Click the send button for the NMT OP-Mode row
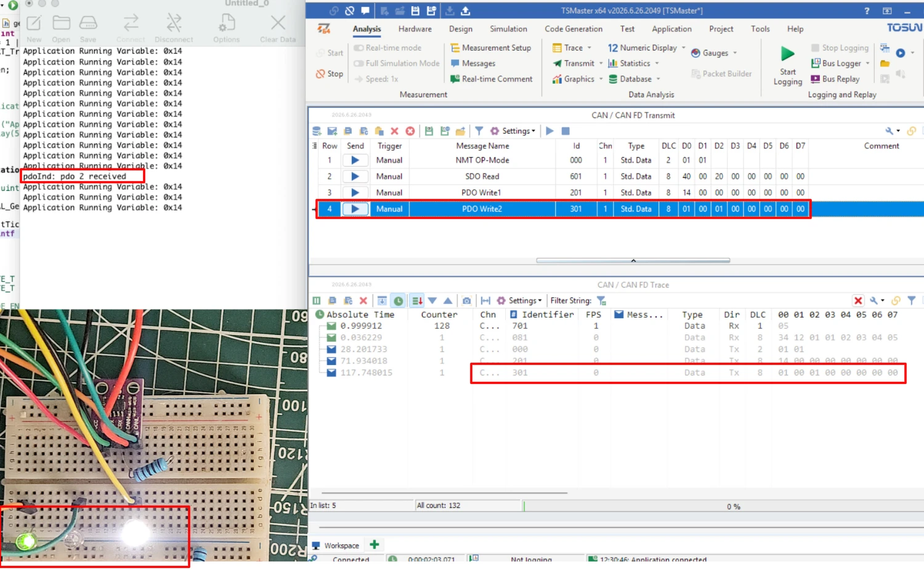 click(355, 160)
